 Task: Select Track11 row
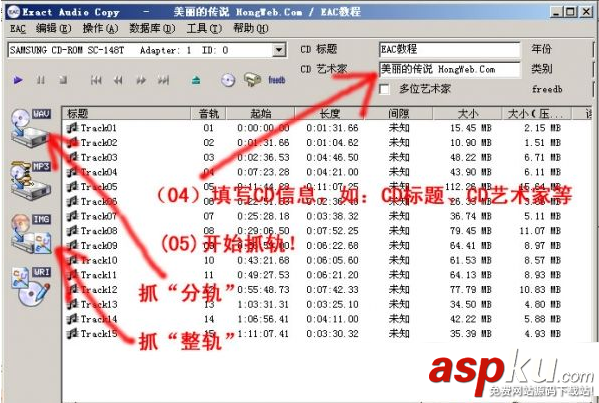coord(327,275)
